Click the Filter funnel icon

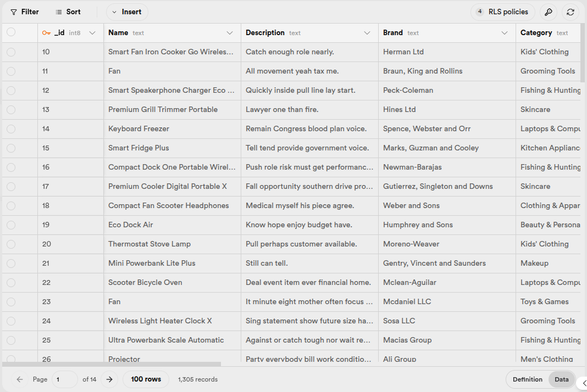pyautogui.click(x=14, y=12)
